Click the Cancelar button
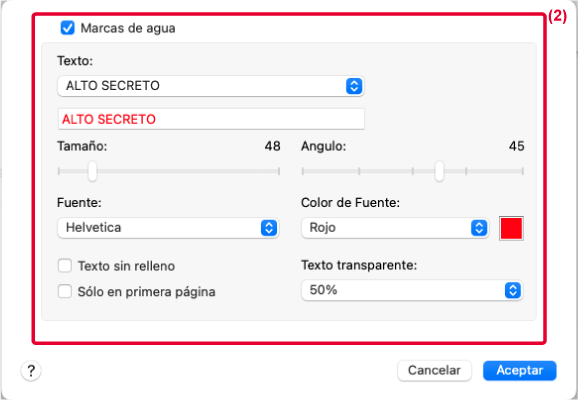This screenshot has height=400, width=578. (x=434, y=370)
